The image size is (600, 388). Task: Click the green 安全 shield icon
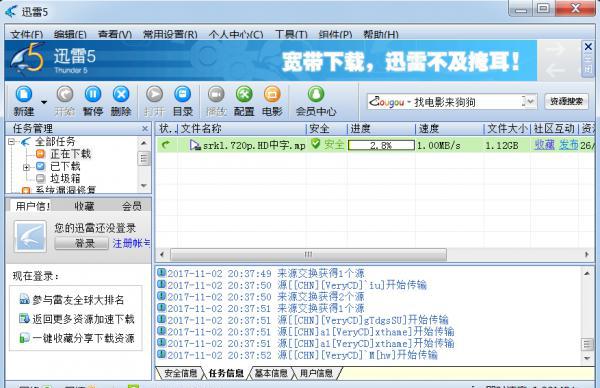[x=315, y=145]
